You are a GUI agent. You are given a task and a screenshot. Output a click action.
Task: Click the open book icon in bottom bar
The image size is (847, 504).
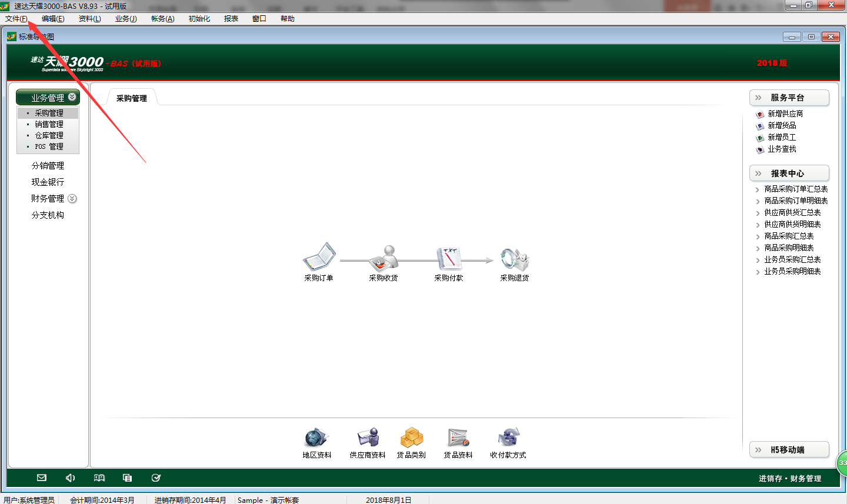[99, 478]
